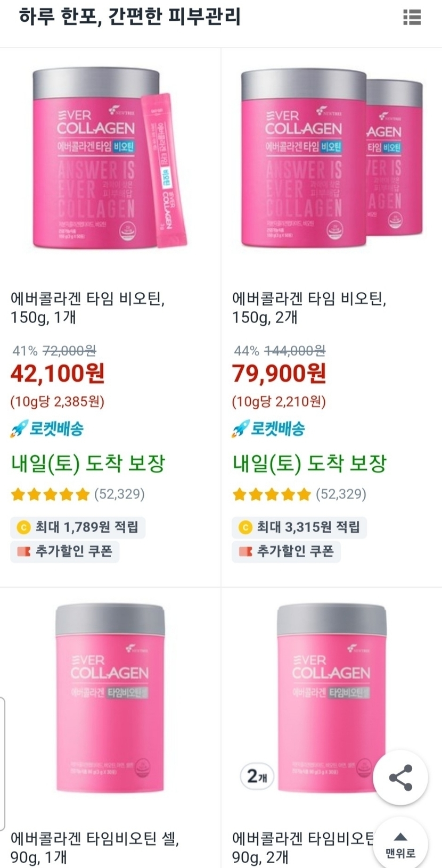The height and width of the screenshot is (868, 442).
Task: Open the 150g 1개 collagen product image
Action: click(110, 158)
